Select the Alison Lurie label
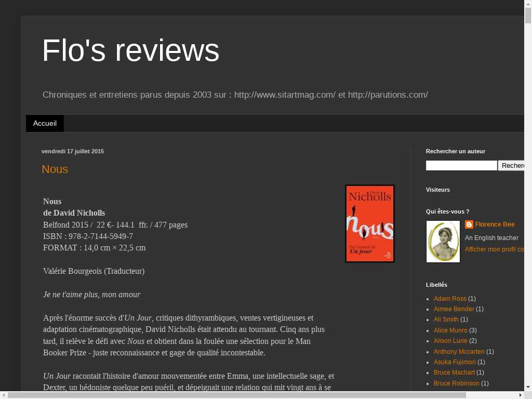Image resolution: width=532 pixels, height=399 pixels. tap(450, 341)
